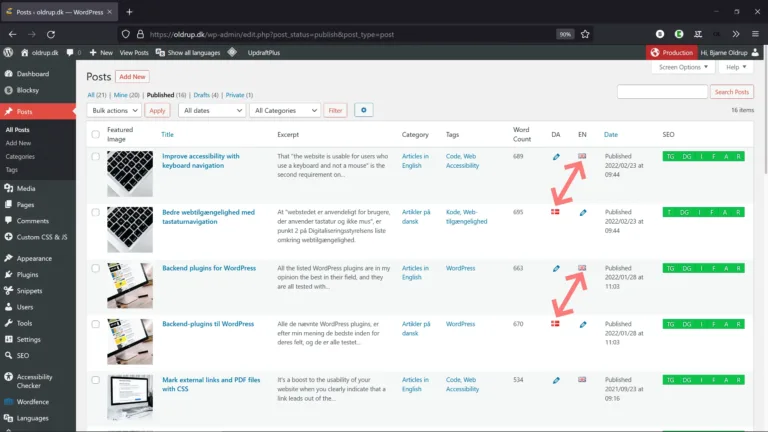Toggle the select-all posts checkbox

click(x=96, y=134)
